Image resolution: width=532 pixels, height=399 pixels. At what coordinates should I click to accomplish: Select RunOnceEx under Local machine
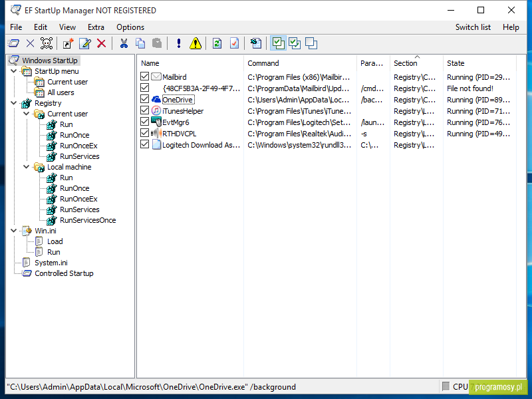[x=78, y=199]
